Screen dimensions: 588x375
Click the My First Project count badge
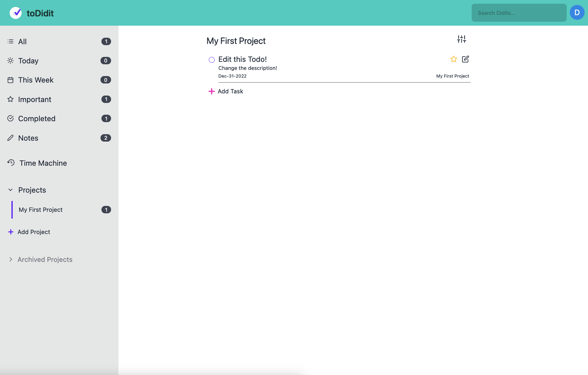pyautogui.click(x=106, y=210)
